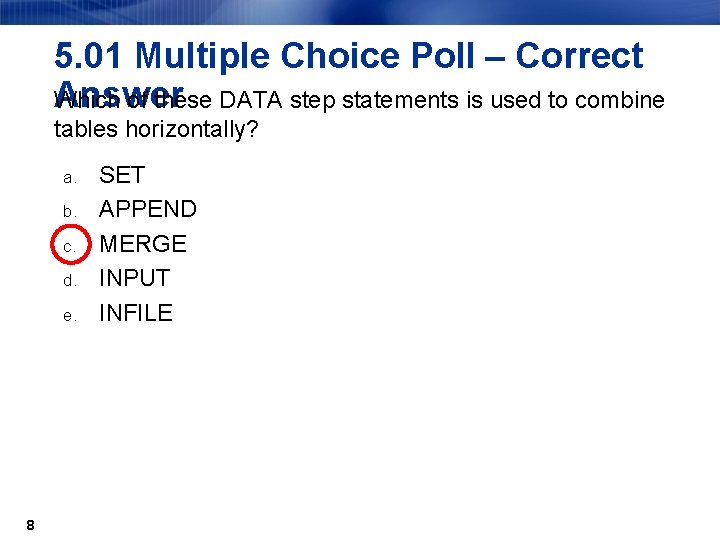Click the word Correct in the title
Screen dimensions: 720x540
point(579,56)
